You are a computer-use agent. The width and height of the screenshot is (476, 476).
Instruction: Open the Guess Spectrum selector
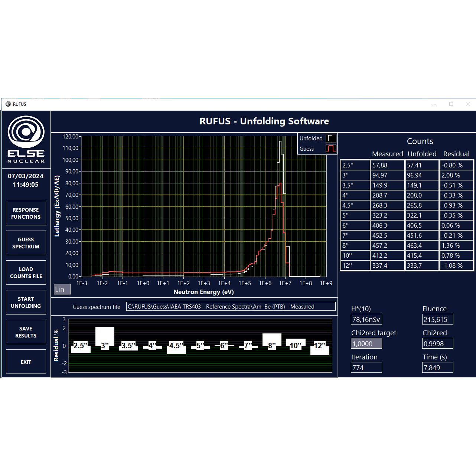coord(26,243)
